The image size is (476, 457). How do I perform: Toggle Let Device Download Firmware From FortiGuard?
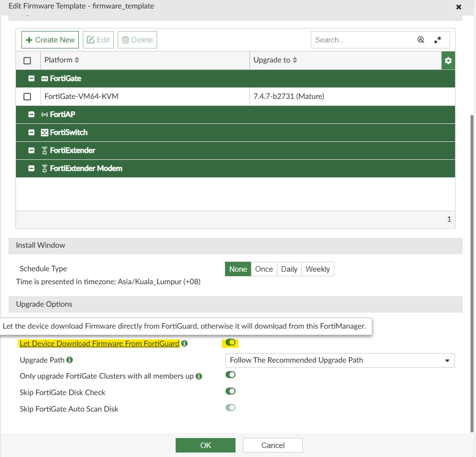(231, 343)
